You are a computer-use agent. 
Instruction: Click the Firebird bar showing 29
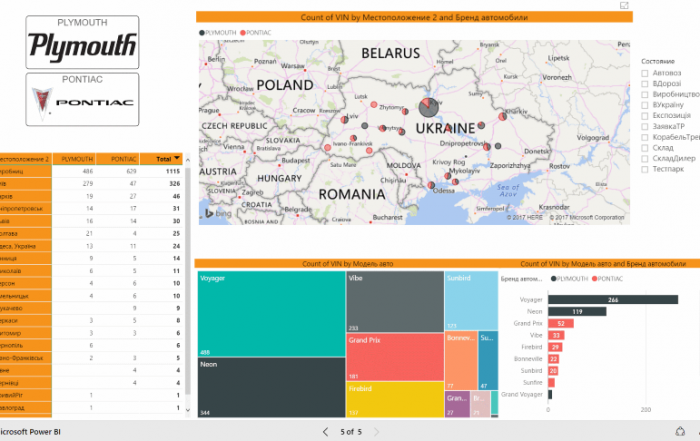point(555,347)
